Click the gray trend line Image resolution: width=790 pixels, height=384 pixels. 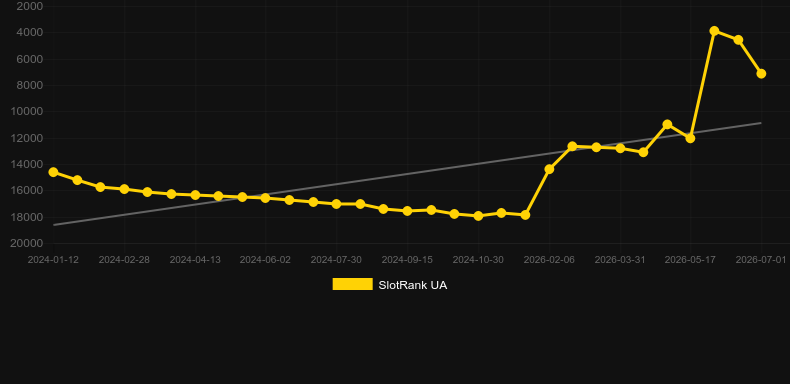407,174
